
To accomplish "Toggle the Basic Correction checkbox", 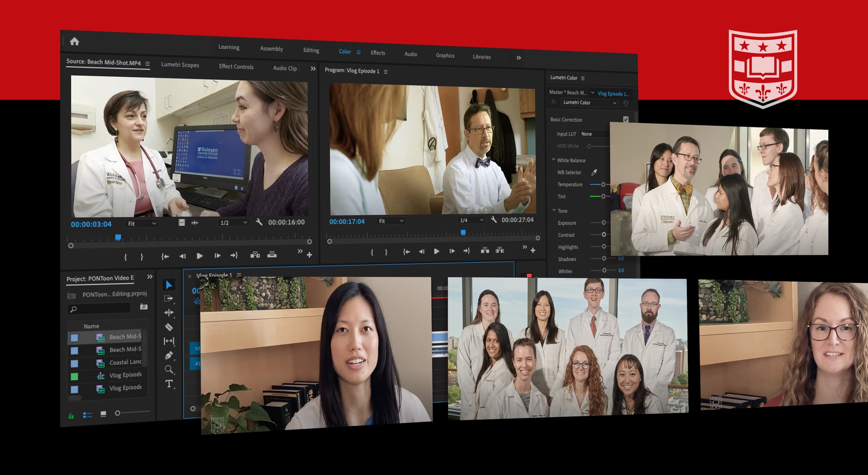I will click(626, 120).
